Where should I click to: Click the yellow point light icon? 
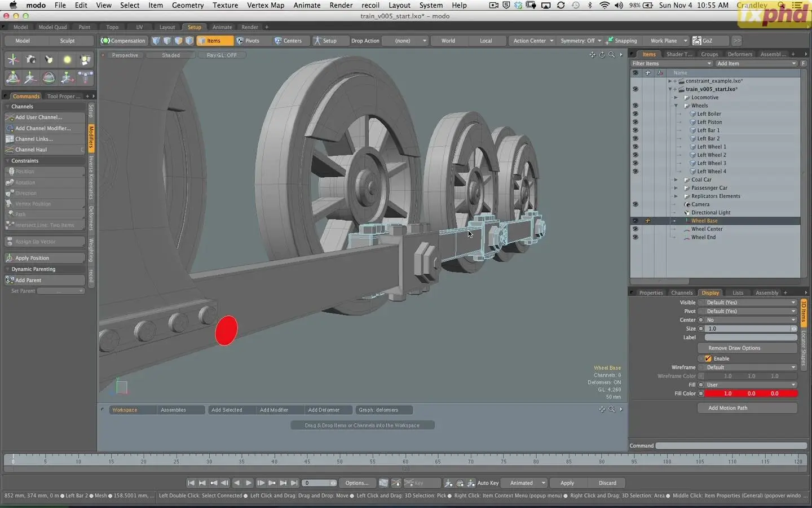(x=67, y=59)
